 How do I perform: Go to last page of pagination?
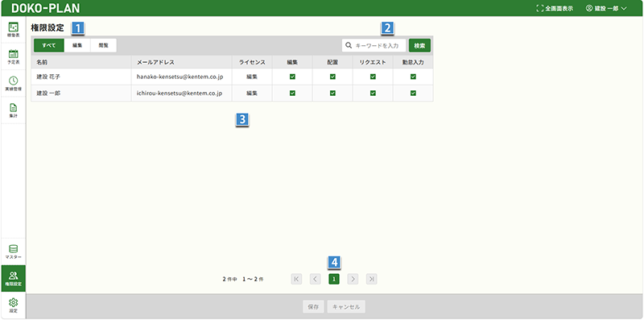372,279
